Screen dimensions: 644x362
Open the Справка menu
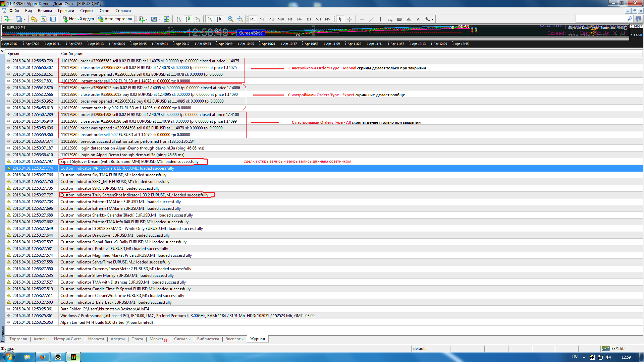click(x=123, y=11)
